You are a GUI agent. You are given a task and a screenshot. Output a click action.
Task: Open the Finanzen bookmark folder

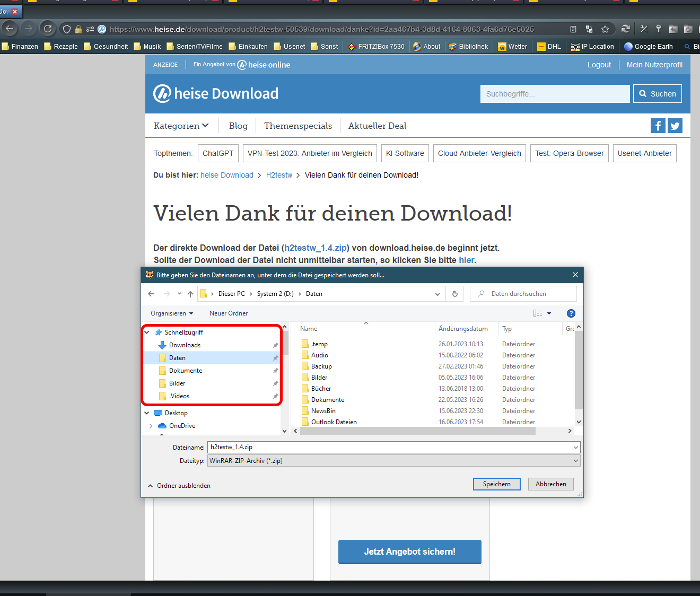[20, 47]
